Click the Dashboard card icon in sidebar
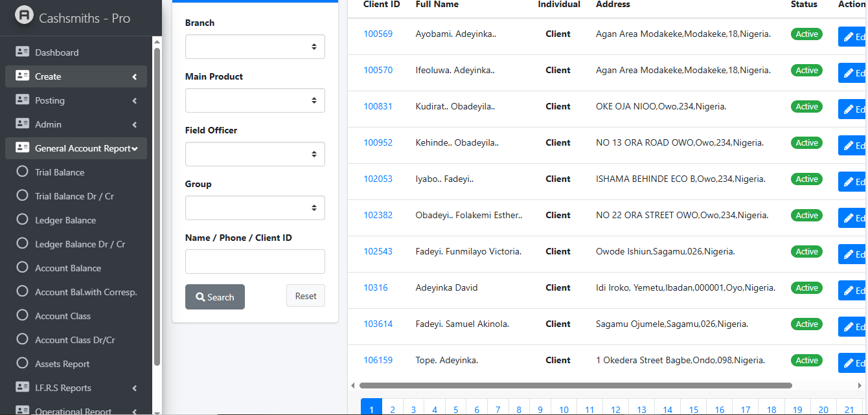Screen dimensions: 868x415 point(23,52)
